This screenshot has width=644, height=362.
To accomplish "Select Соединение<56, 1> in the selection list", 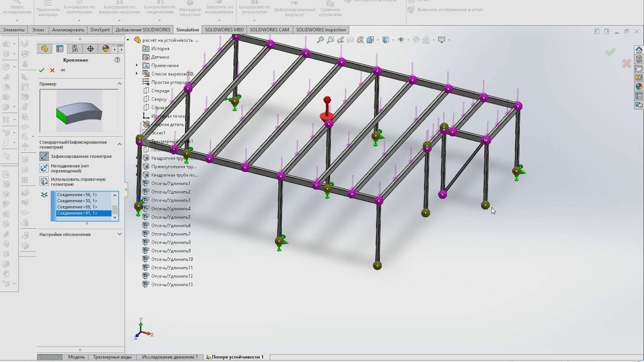I will [x=83, y=195].
